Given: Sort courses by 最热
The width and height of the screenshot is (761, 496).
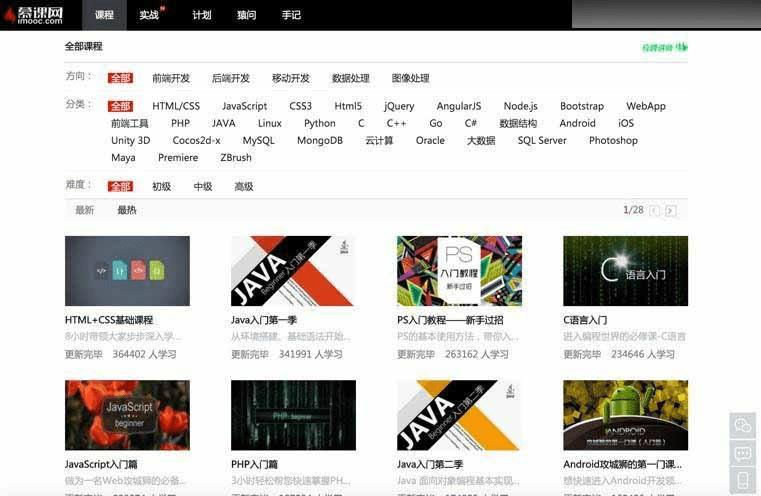Looking at the screenshot, I should click(x=127, y=210).
